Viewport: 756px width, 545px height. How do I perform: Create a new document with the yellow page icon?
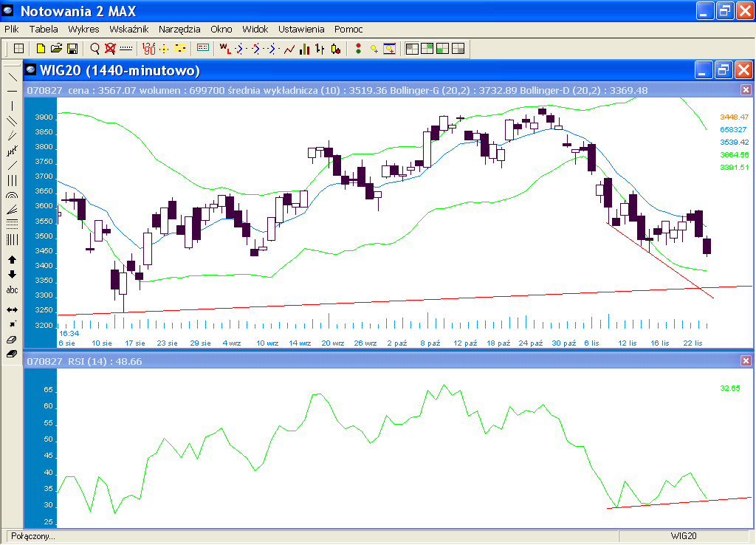coord(41,49)
